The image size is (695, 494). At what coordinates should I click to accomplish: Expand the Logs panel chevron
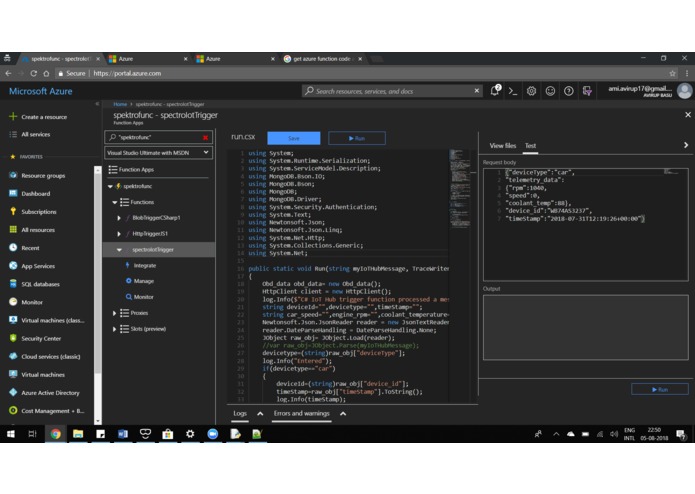tap(260, 414)
